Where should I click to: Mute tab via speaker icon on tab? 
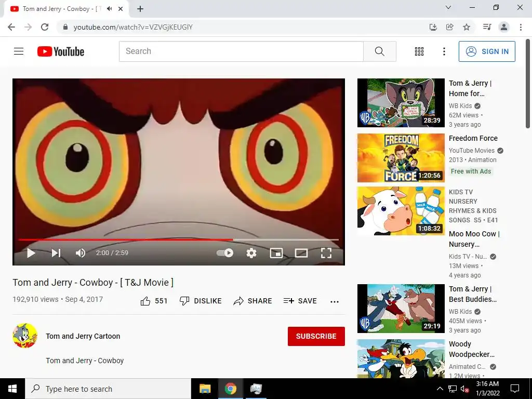coord(109,9)
